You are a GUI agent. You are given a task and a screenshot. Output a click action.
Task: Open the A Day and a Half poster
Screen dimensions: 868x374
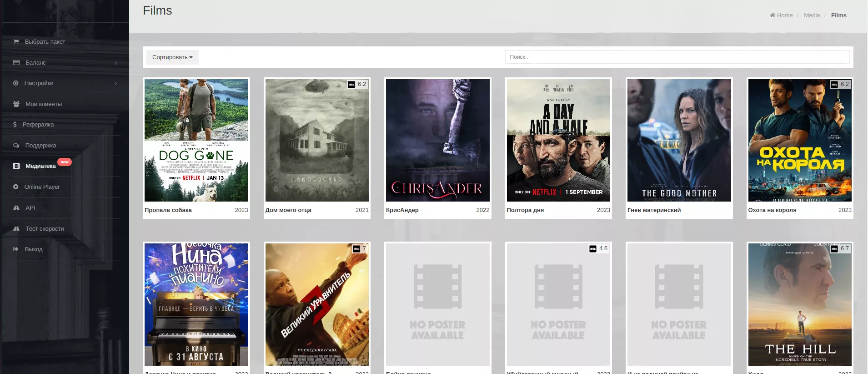(x=558, y=140)
